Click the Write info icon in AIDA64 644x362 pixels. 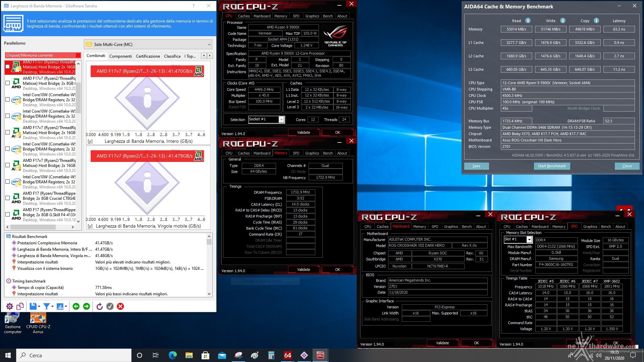[x=563, y=20]
